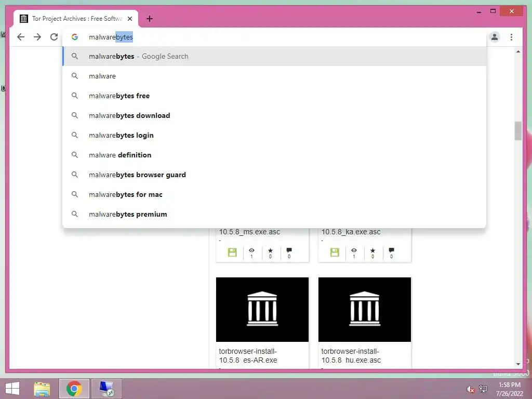Click the page scrollbar up arrow
Image resolution: width=532 pixels, height=399 pixels.
pyautogui.click(x=518, y=51)
